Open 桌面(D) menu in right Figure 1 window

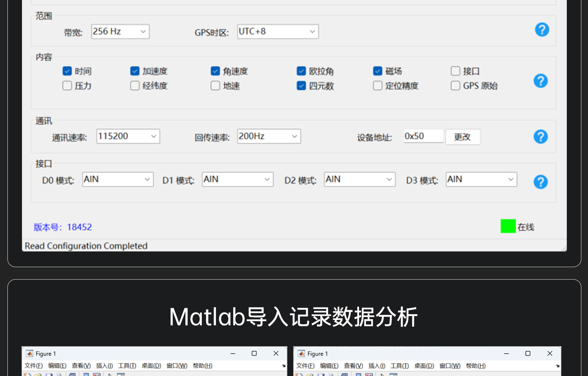[424, 366]
